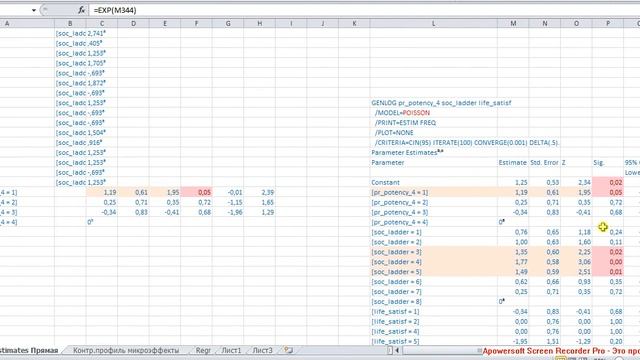This screenshot has height=360, width=640.
Task: Select the red 0,05 cell in column F
Action: point(196,192)
